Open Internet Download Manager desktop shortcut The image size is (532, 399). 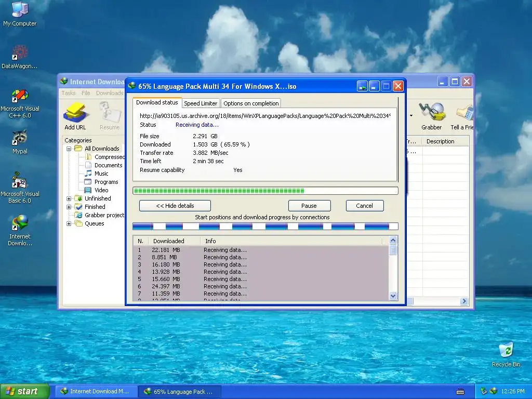click(x=20, y=230)
